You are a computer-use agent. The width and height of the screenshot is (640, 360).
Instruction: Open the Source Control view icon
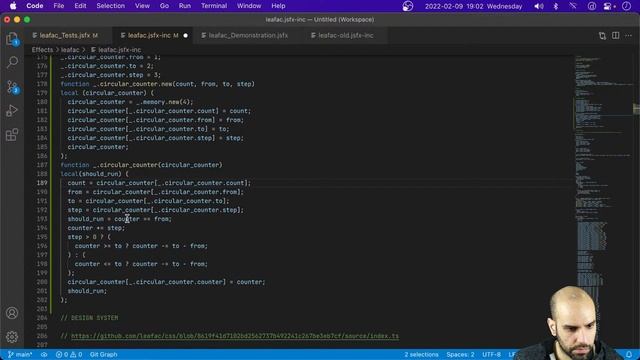pos(12,87)
